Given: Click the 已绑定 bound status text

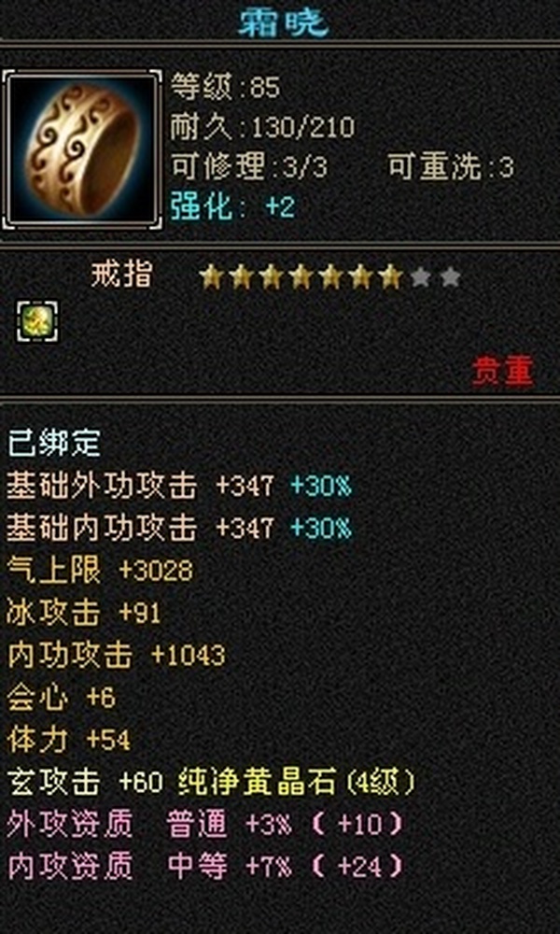Looking at the screenshot, I should coord(54,444).
